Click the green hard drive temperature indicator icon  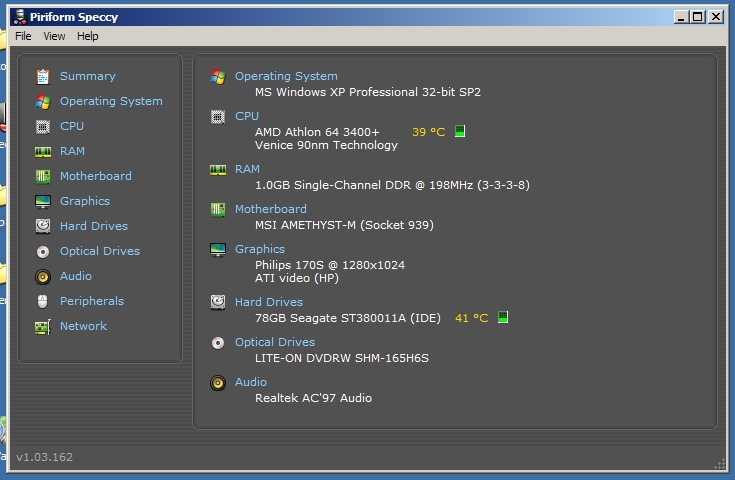click(502, 317)
